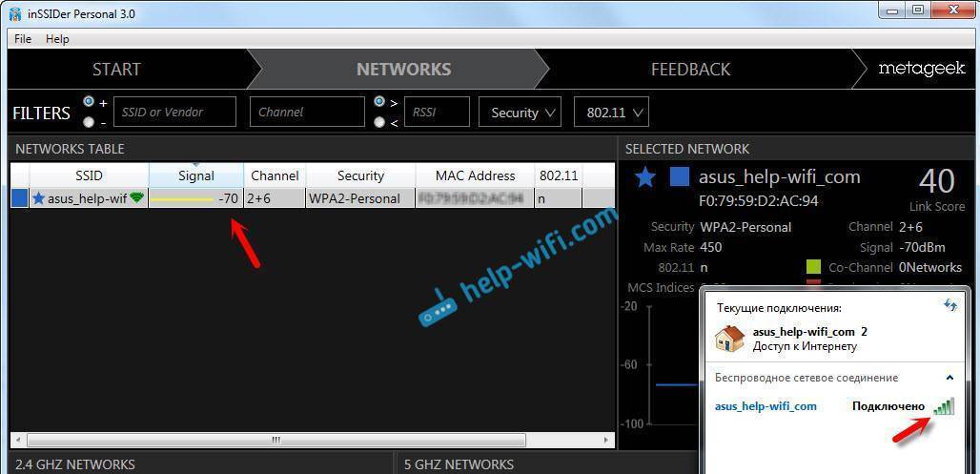Click the inSSIDer app icon in title bar
Screen dimensions: 980x474
15,13
